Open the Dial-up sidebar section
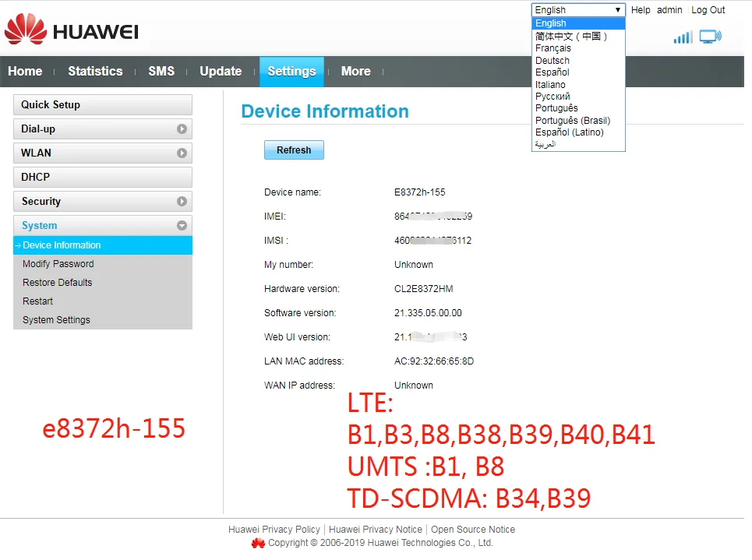Image resolution: width=752 pixels, height=560 pixels. point(103,129)
